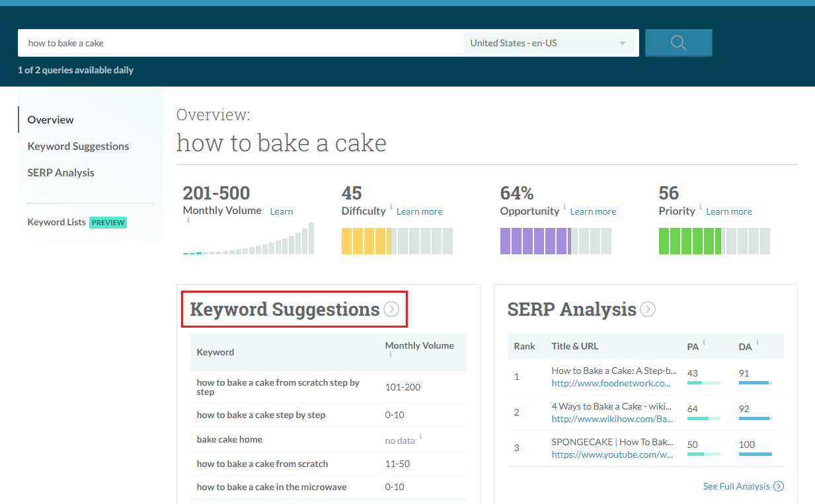Image resolution: width=815 pixels, height=504 pixels.
Task: Click Learn link under Monthly Volume
Action: [281, 211]
